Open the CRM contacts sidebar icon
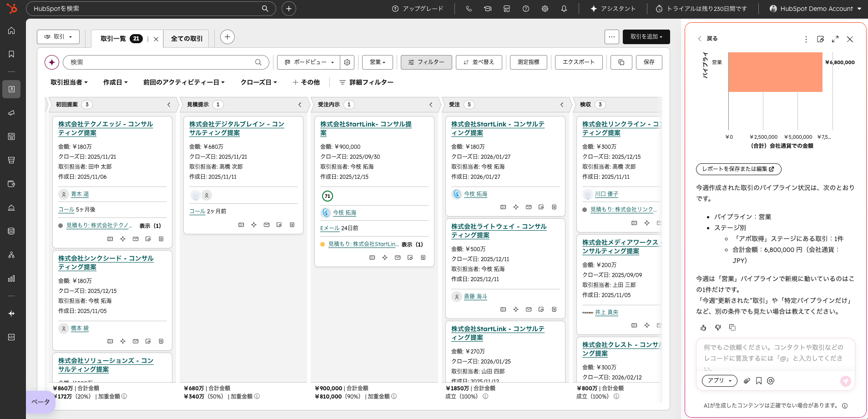 tap(11, 89)
